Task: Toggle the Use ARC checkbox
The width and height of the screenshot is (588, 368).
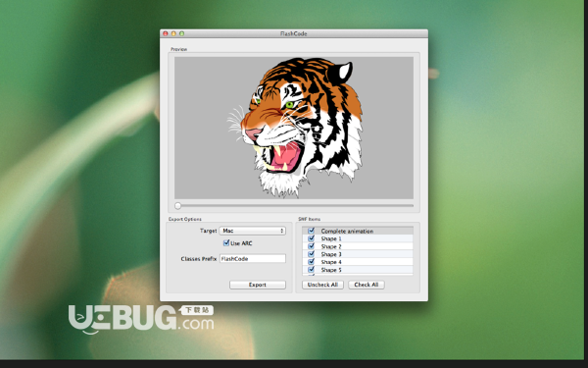Action: coord(226,243)
